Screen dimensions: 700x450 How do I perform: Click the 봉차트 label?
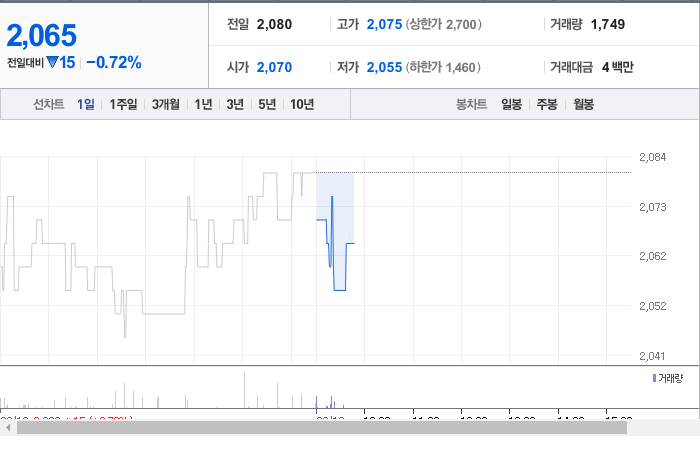[x=471, y=104]
